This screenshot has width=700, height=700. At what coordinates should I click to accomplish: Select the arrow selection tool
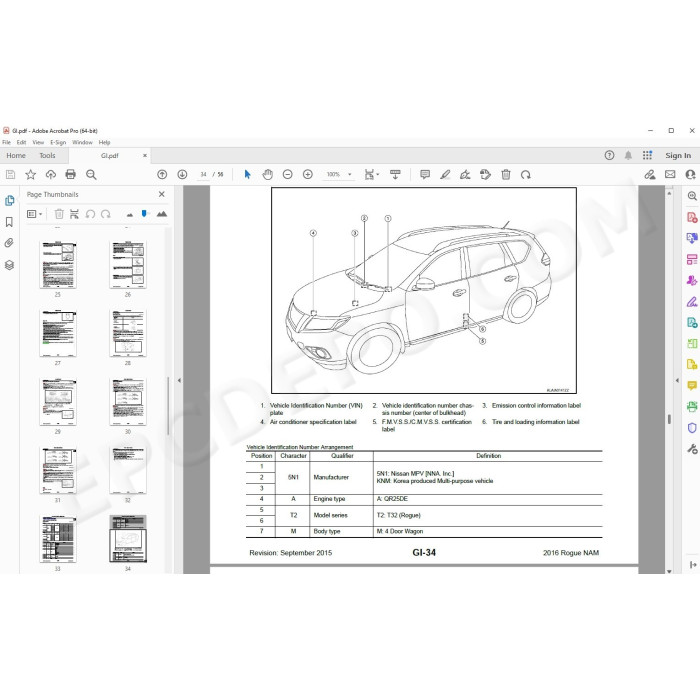pos(247,175)
